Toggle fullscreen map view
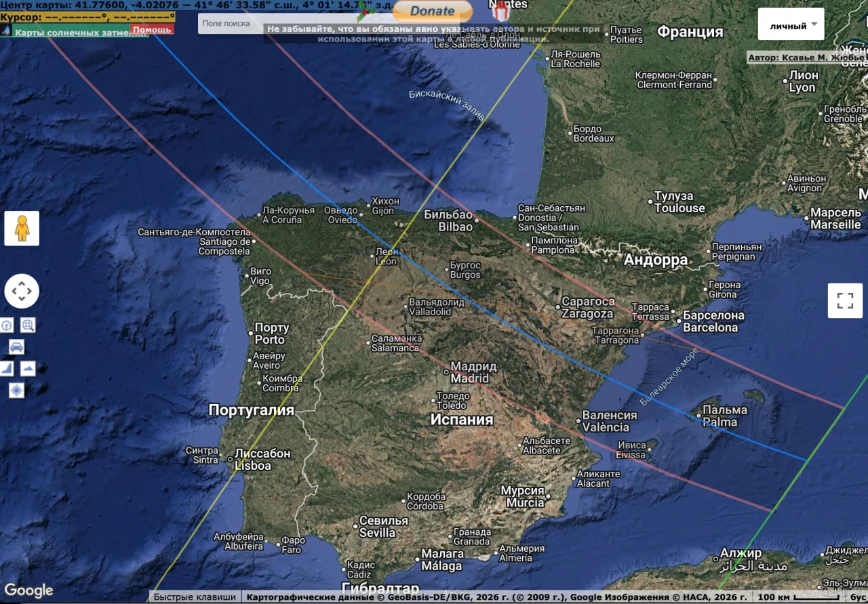This screenshot has height=604, width=868. (x=845, y=301)
